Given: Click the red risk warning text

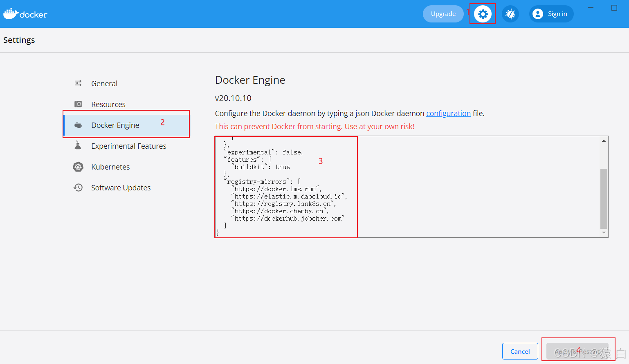Looking at the screenshot, I should pyautogui.click(x=315, y=126).
